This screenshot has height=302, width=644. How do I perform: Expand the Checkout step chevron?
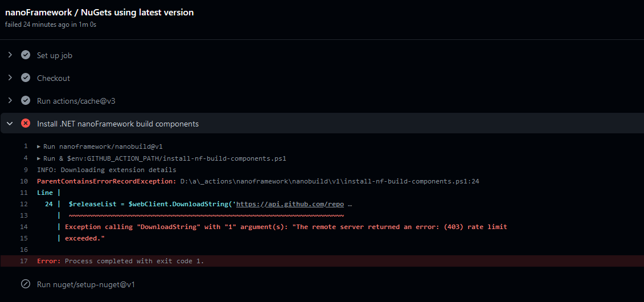click(10, 78)
